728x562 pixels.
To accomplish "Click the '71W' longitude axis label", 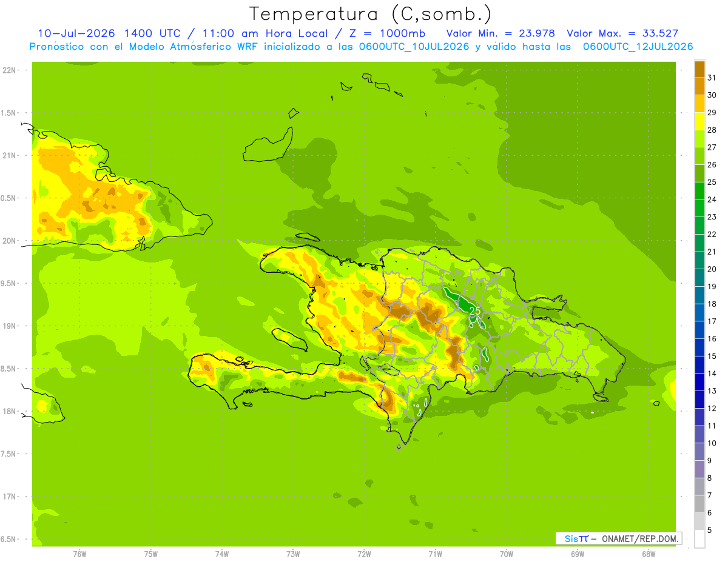I will click(435, 554).
